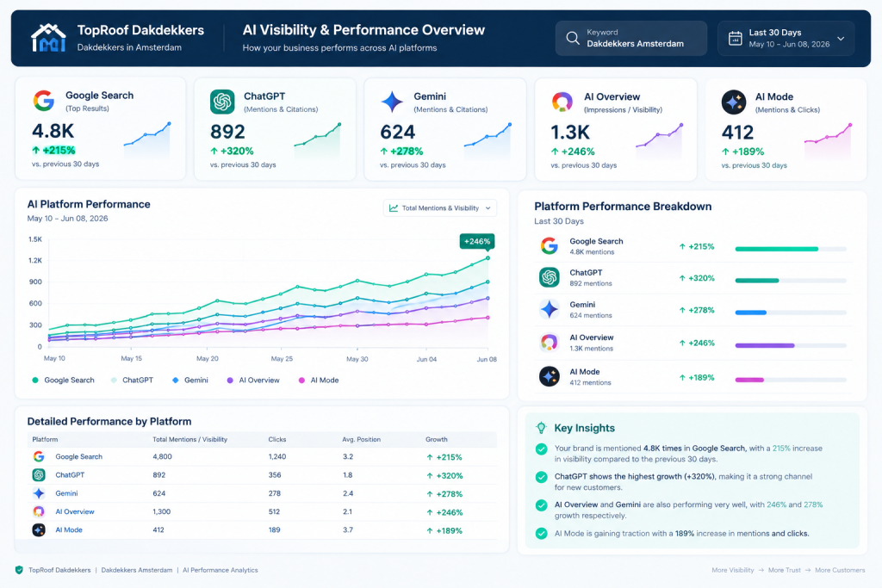The width and height of the screenshot is (882, 588).
Task: Click the calendar icon beside Last 30 Days
Action: 736,38
